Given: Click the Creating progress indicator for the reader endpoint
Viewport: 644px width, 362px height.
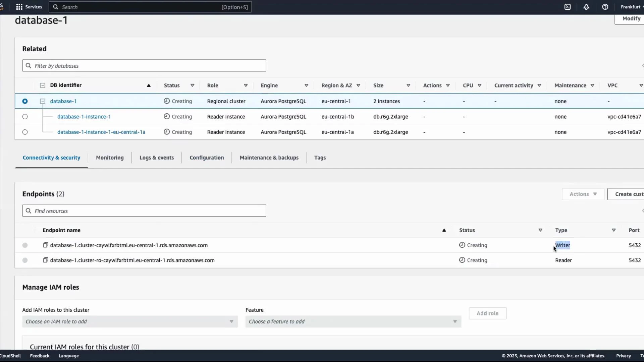Looking at the screenshot, I should point(462,260).
